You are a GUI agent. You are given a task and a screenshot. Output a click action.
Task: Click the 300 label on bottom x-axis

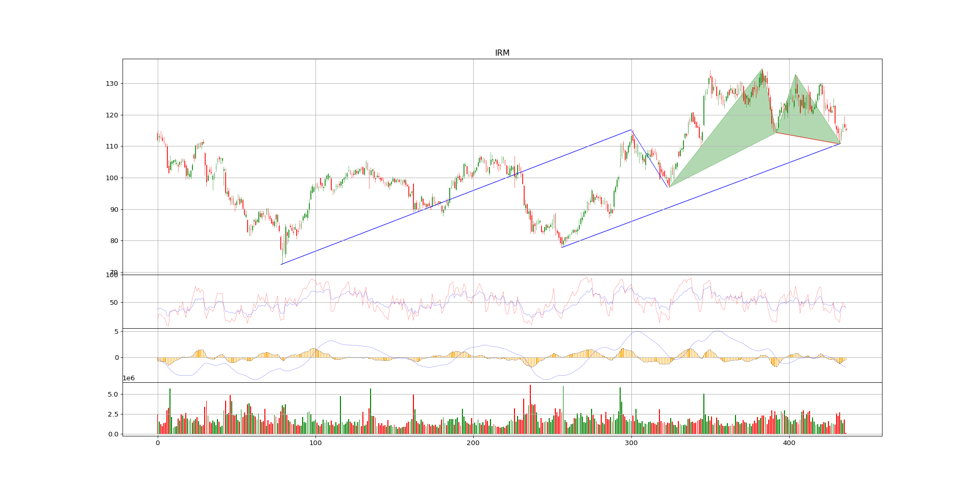tap(631, 444)
